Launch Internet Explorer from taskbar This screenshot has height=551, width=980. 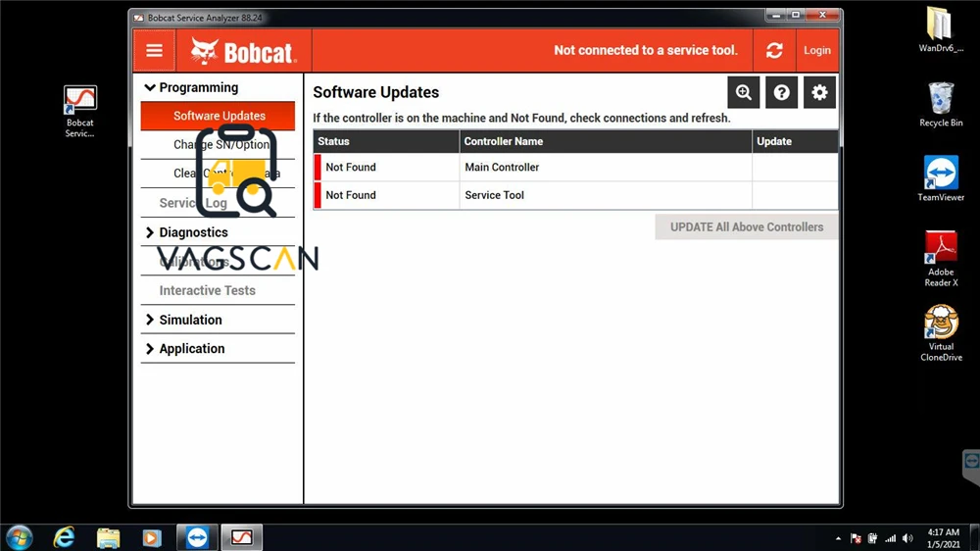[x=64, y=538]
